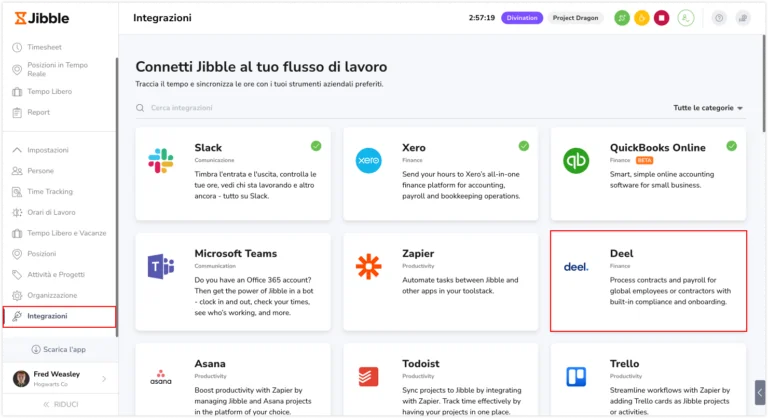Open Tempo Libero e Vacanze

pos(66,233)
